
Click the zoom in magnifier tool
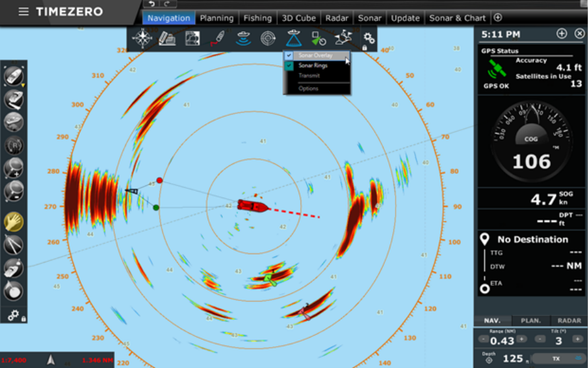click(x=14, y=167)
